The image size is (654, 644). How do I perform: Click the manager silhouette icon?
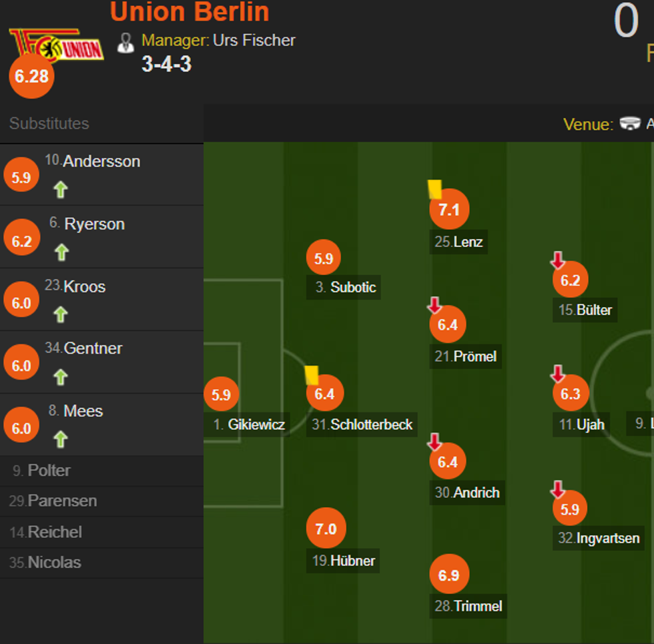[125, 42]
